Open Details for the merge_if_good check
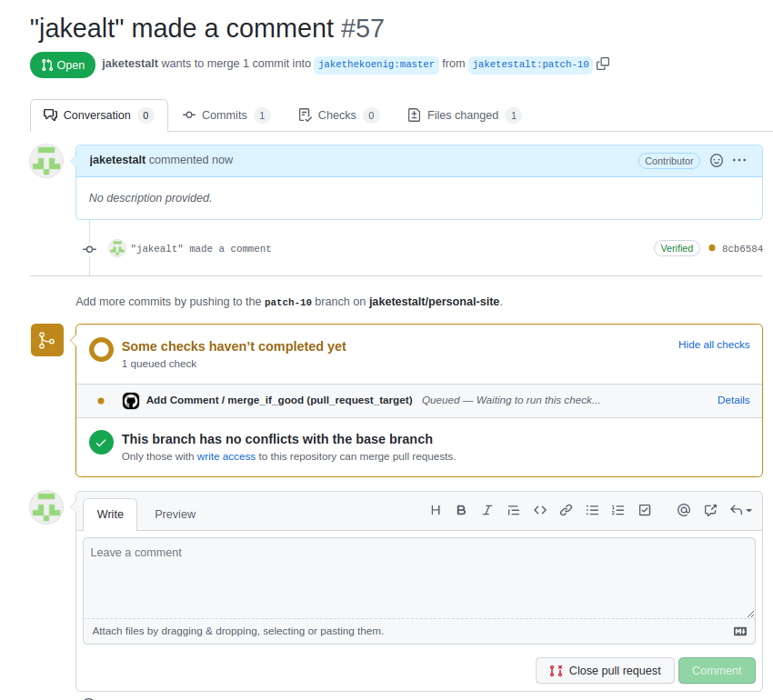 734,400
